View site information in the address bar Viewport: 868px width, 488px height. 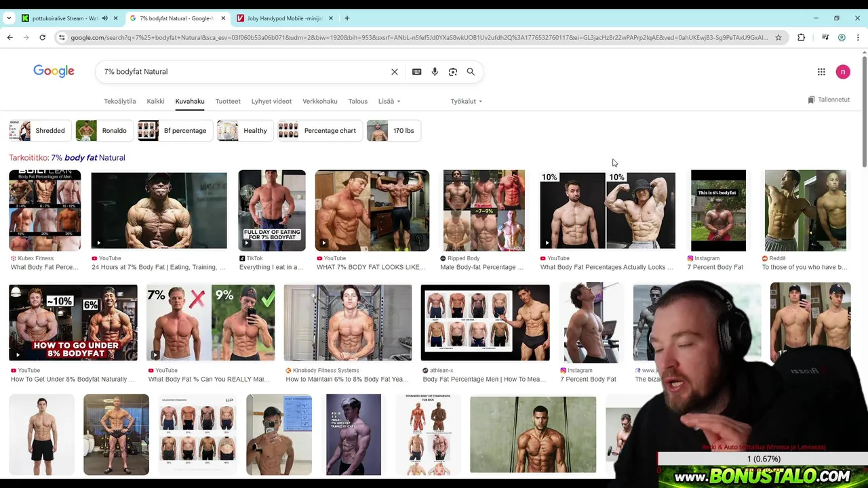(x=62, y=37)
